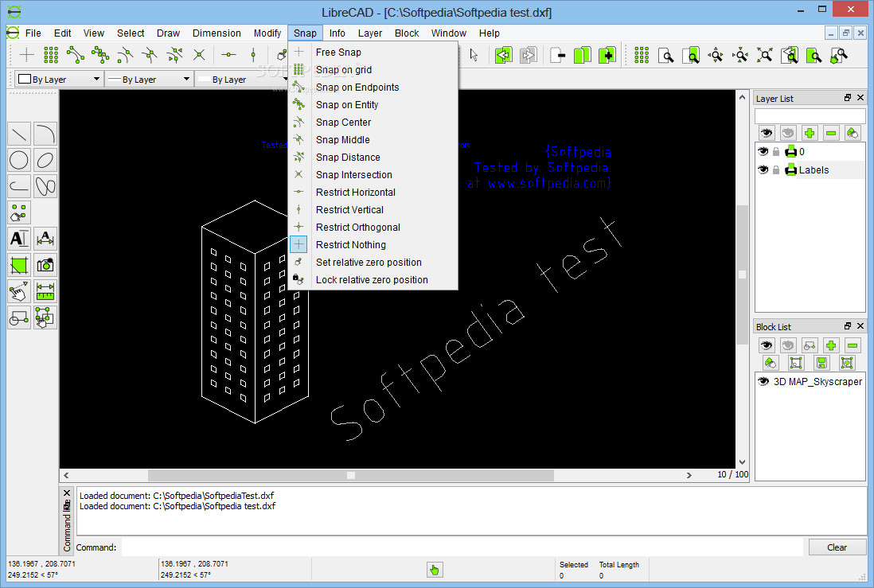The height and width of the screenshot is (588, 874).
Task: Select the Polyline tool
Action: [19, 187]
